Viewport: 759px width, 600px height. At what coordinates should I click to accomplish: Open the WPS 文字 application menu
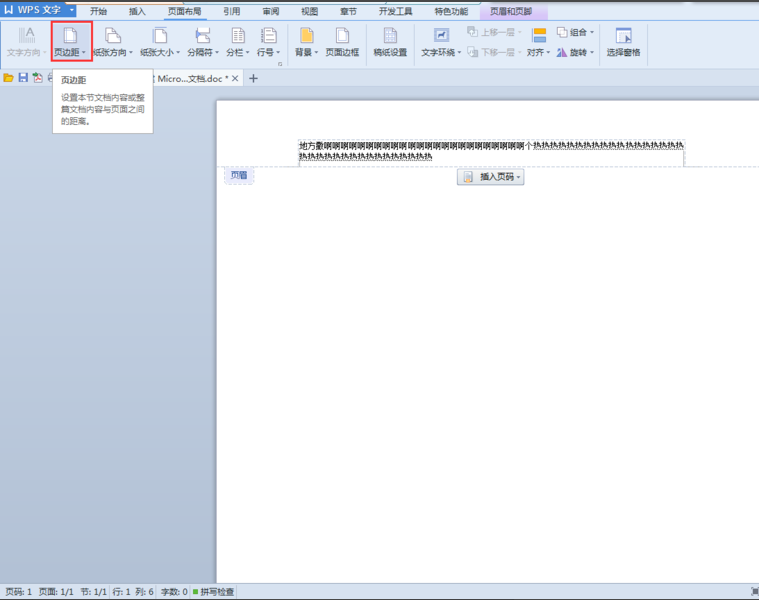[38, 10]
